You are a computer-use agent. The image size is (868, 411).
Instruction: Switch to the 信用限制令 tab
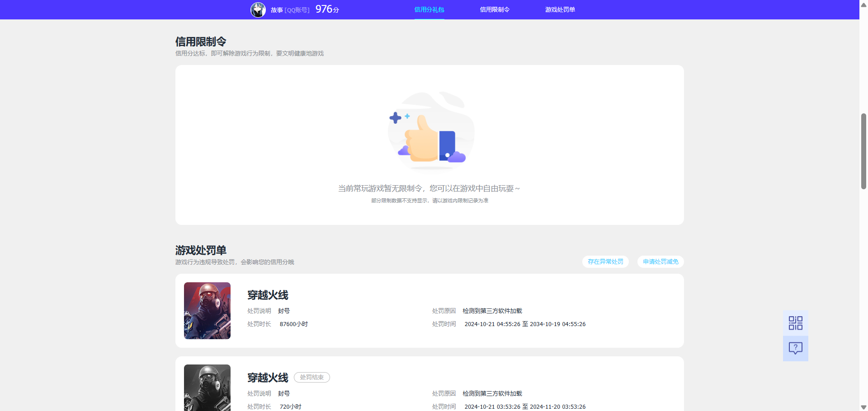point(495,9)
